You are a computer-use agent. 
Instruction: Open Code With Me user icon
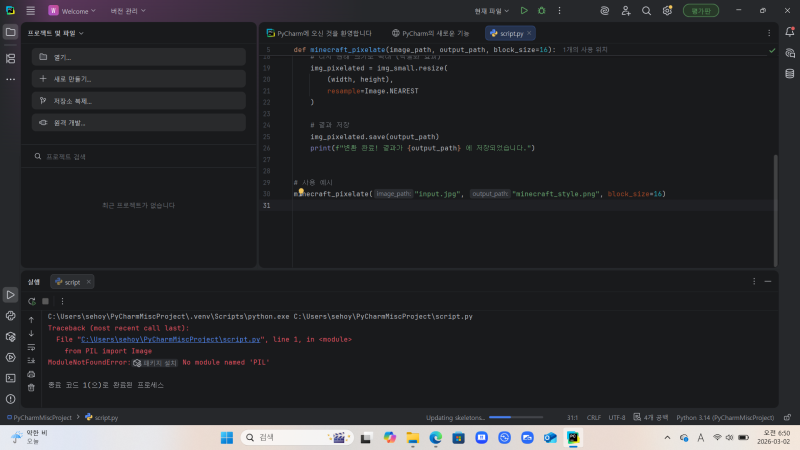pos(626,11)
